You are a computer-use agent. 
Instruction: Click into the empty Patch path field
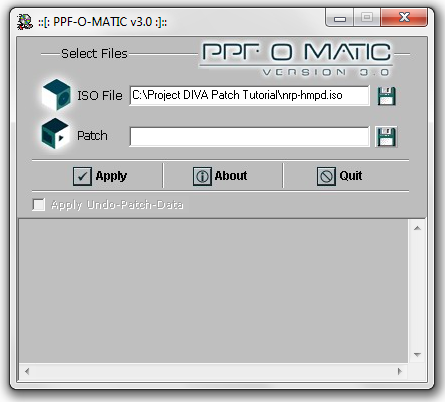250,136
